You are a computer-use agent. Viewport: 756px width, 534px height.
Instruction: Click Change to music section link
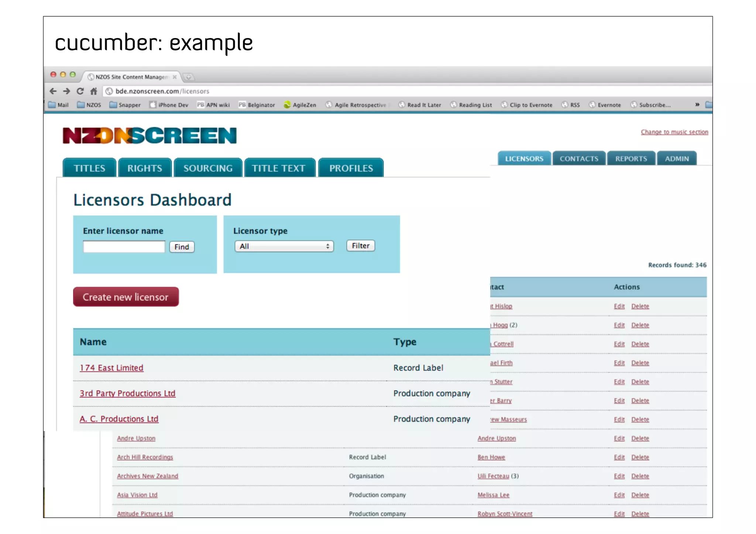coord(674,132)
